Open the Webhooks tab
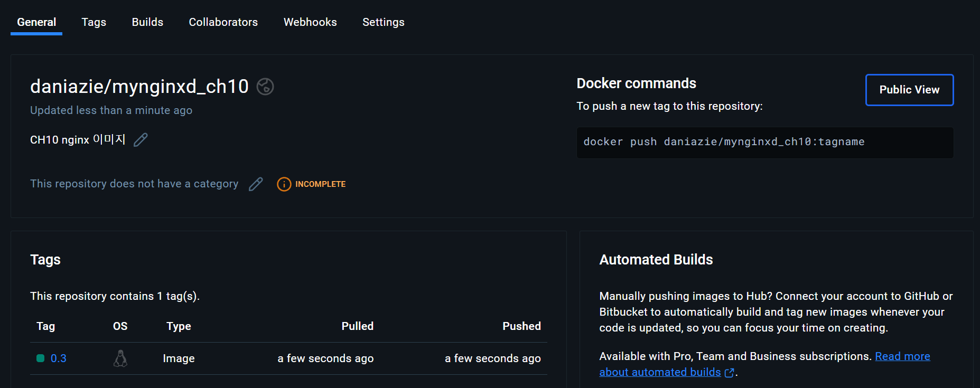Image resolution: width=980 pixels, height=388 pixels. point(310,22)
